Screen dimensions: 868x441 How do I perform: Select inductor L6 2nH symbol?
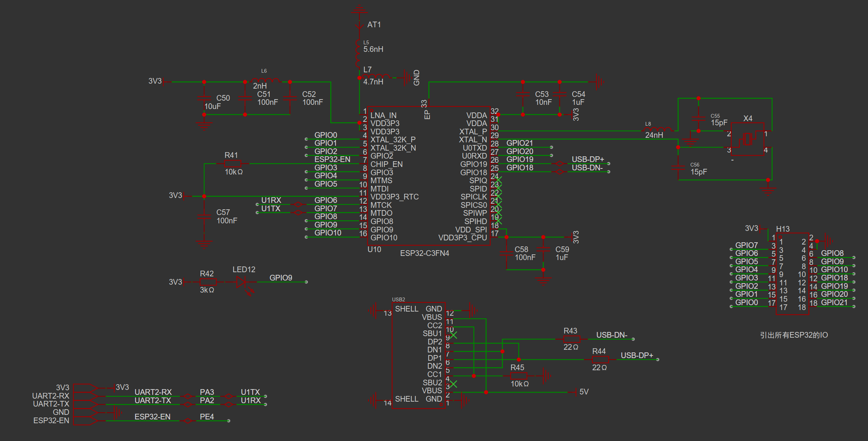[266, 81]
